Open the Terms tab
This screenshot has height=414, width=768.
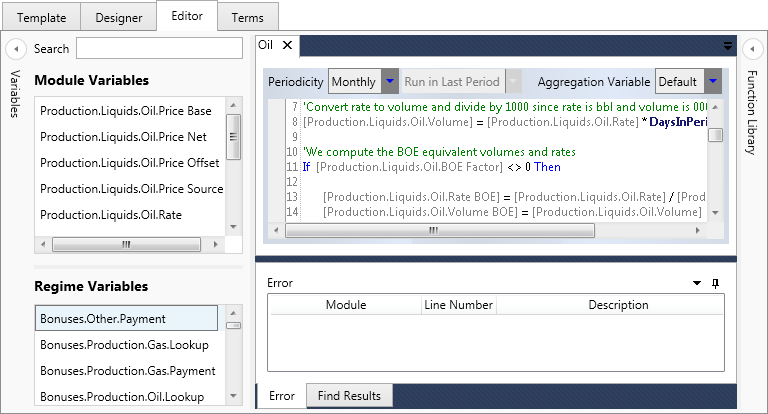(x=247, y=18)
